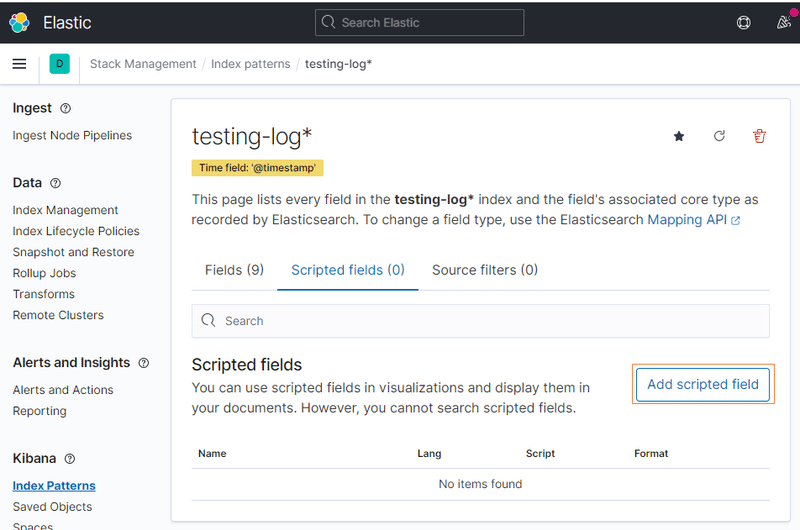This screenshot has width=800, height=530.
Task: Switch to the Fields (9) tab
Action: coord(234,270)
